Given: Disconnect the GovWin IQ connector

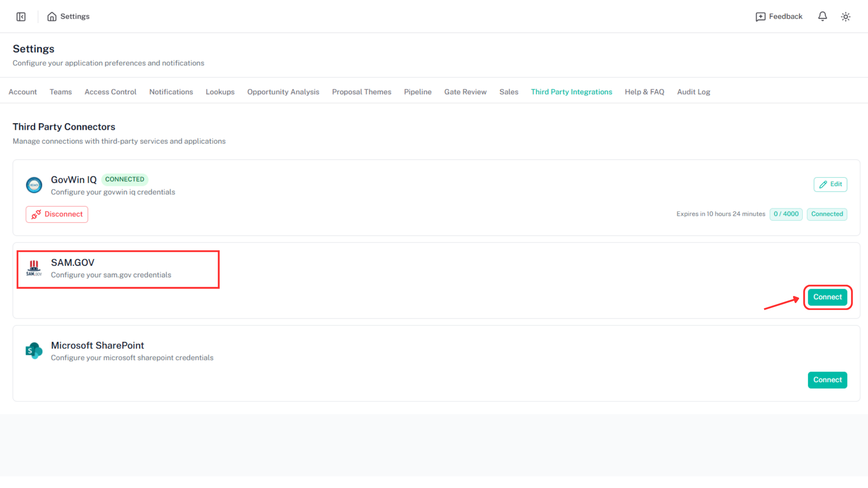Looking at the screenshot, I should [x=57, y=214].
